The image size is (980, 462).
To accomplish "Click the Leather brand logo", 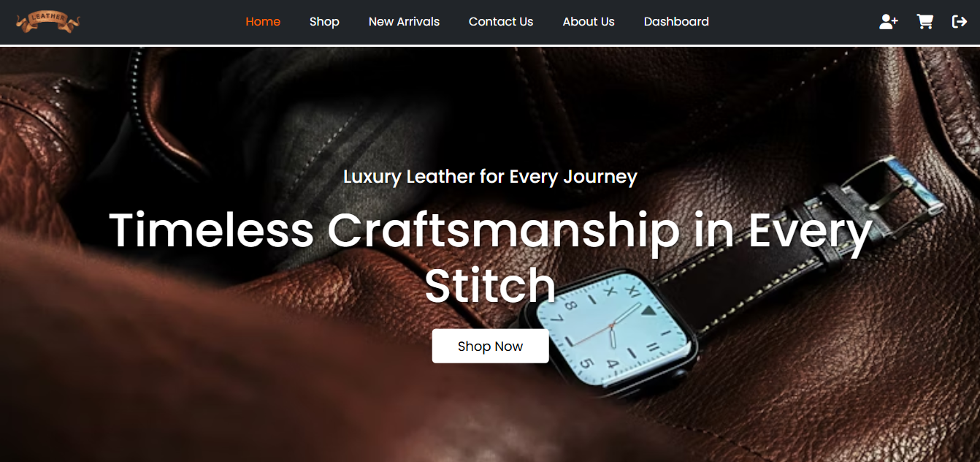I will (x=47, y=22).
